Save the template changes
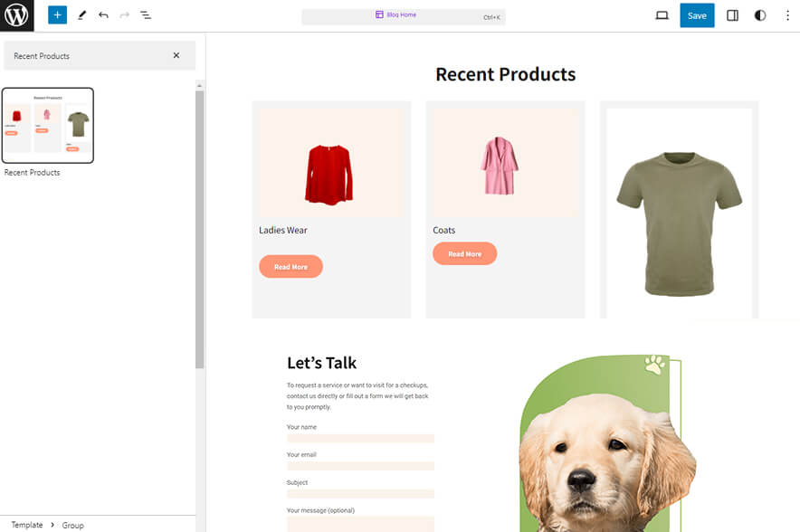The width and height of the screenshot is (800, 532). [x=697, y=15]
